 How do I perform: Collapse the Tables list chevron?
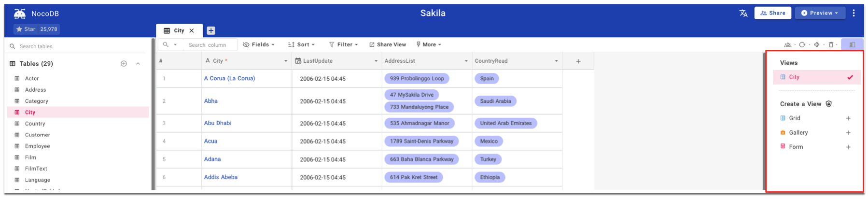tap(138, 63)
